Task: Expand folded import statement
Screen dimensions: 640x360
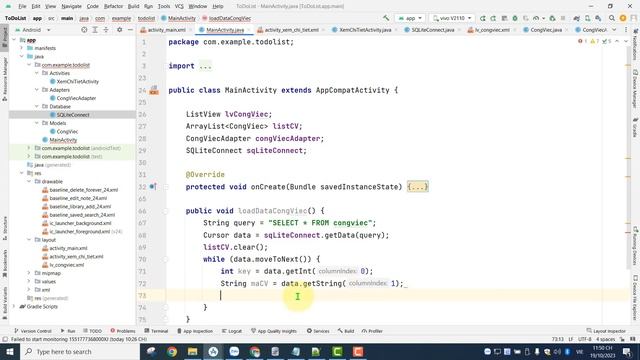Action: pyautogui.click(x=205, y=66)
